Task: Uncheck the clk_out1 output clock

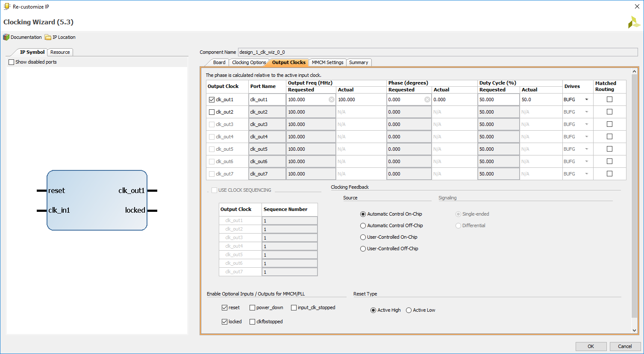Action: (212, 99)
